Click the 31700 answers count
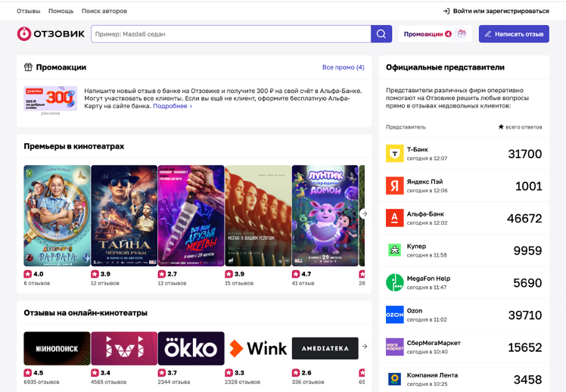 525,154
